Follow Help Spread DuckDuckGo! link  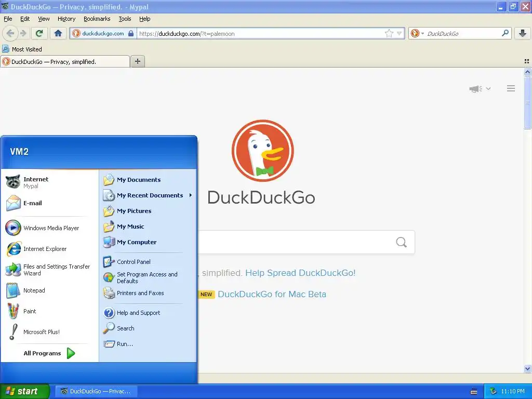(300, 273)
